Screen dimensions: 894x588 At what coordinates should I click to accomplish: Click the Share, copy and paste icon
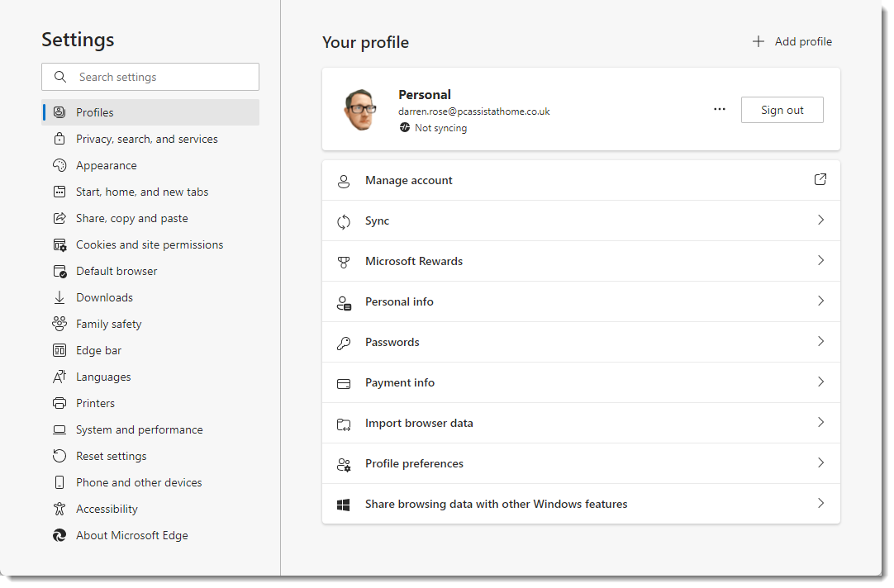tap(59, 218)
